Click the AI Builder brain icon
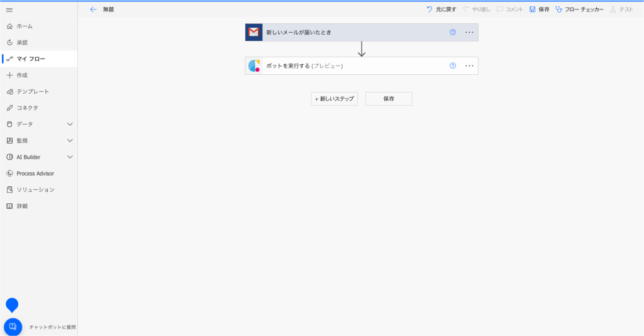Image resolution: width=644 pixels, height=336 pixels. pyautogui.click(x=10, y=157)
